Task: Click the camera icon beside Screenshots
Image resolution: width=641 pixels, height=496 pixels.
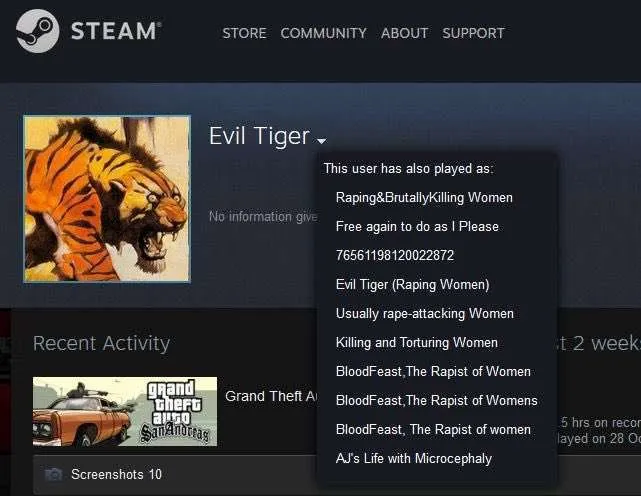Action: (x=53, y=474)
